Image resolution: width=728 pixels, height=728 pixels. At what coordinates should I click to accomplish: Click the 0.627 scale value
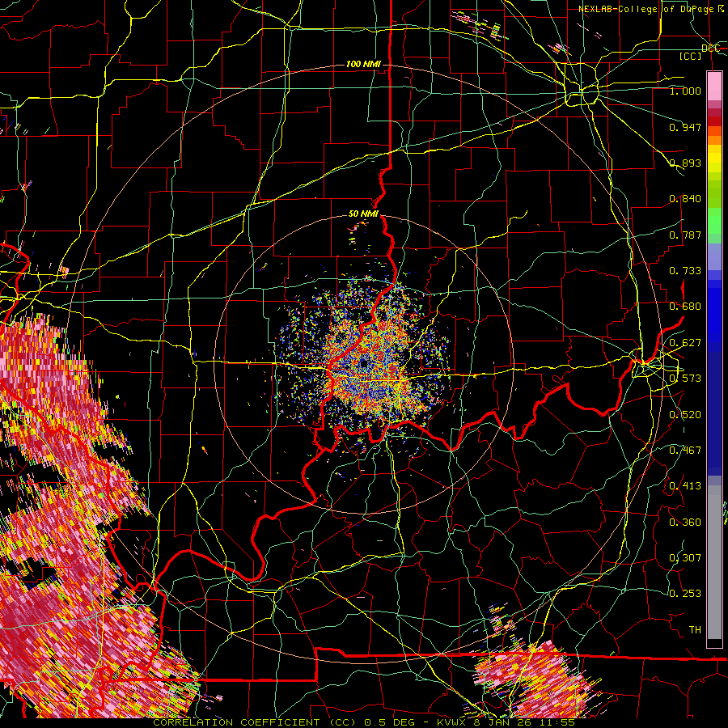685,343
